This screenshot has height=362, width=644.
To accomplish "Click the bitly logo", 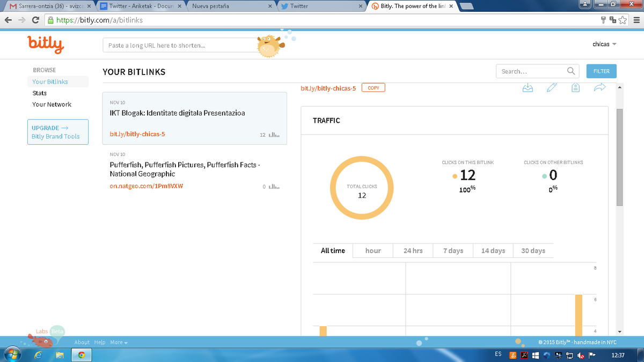I will (x=46, y=43).
